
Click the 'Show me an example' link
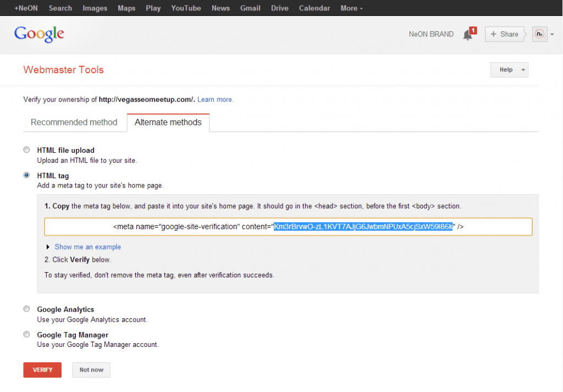(x=87, y=247)
